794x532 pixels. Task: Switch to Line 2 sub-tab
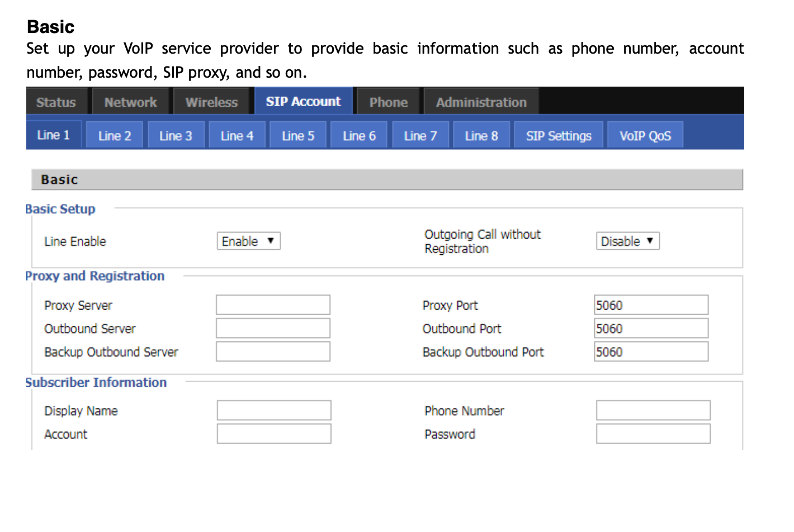(115, 136)
